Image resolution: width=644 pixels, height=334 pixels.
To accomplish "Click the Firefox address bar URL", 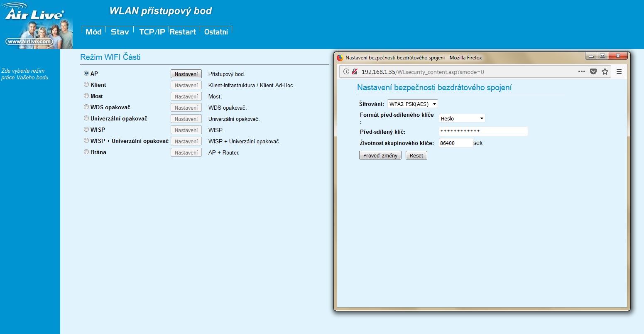I will pyautogui.click(x=423, y=72).
